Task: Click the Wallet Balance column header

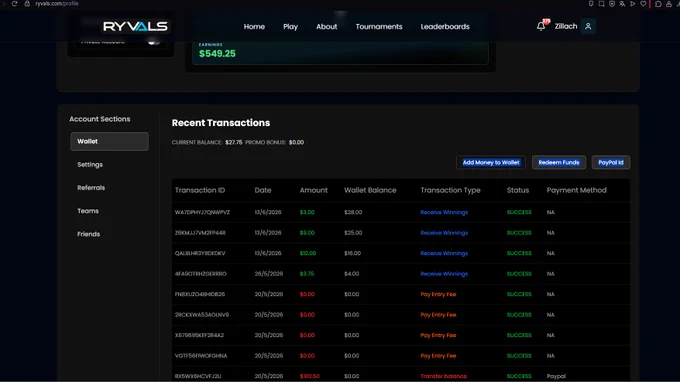Action: (x=370, y=190)
